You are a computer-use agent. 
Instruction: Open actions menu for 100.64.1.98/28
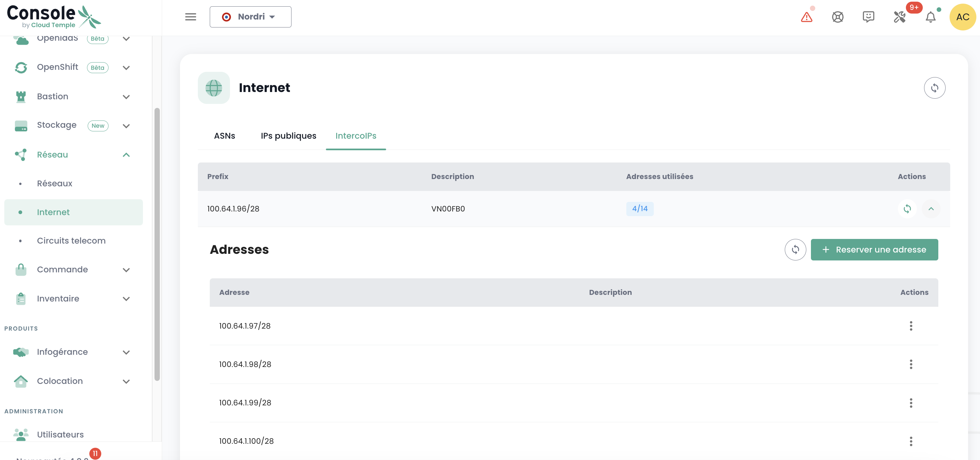(911, 364)
